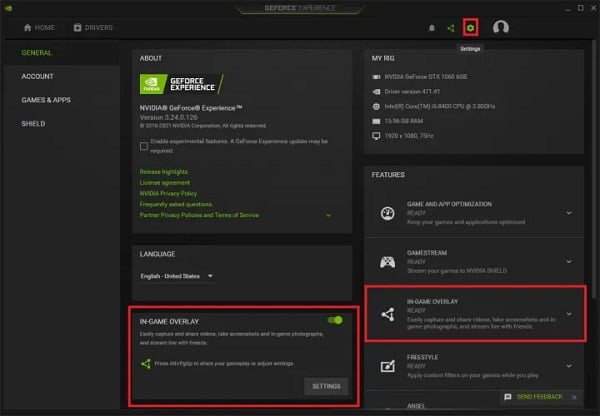Select General in the settings sidebar
The image size is (600, 416).
click(x=36, y=53)
